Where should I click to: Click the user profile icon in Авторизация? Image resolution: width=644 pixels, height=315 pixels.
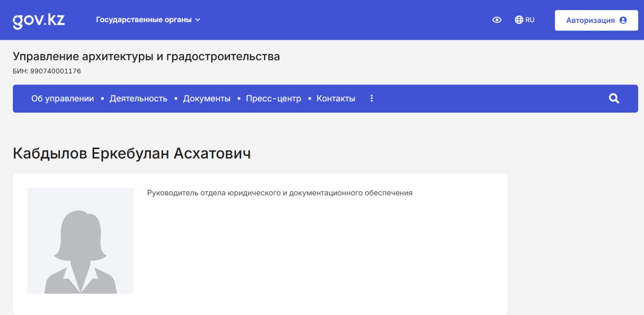(623, 20)
